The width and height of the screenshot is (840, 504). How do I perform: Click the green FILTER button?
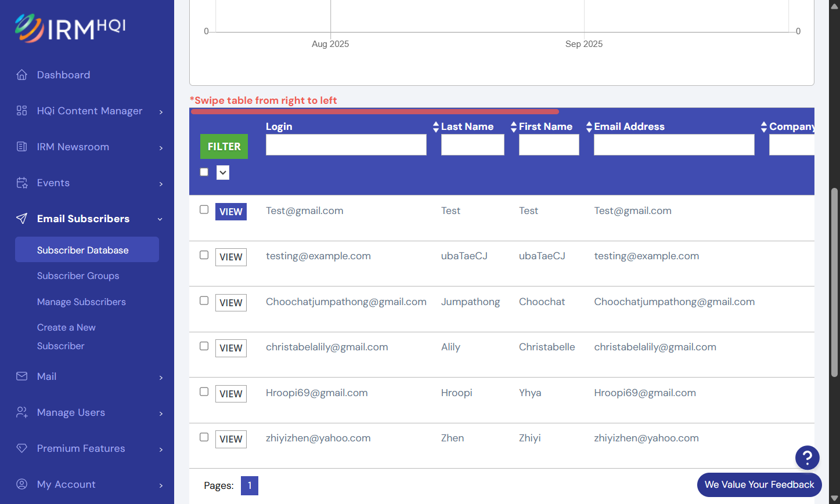point(224,147)
